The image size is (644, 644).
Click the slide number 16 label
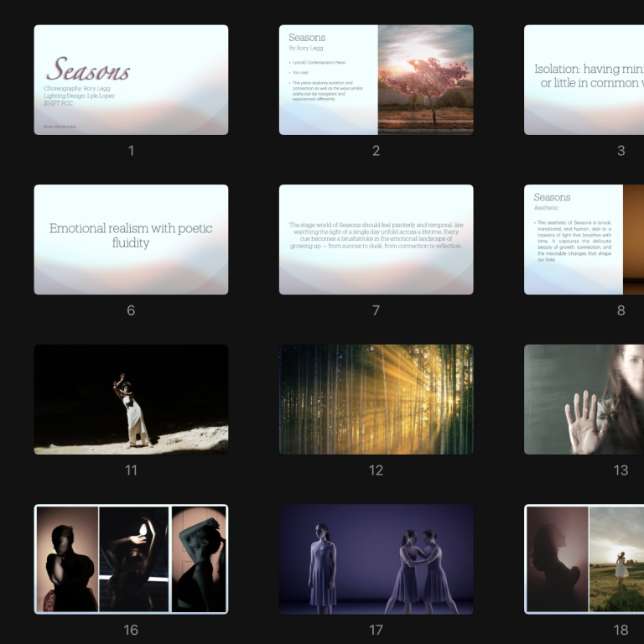click(x=131, y=630)
